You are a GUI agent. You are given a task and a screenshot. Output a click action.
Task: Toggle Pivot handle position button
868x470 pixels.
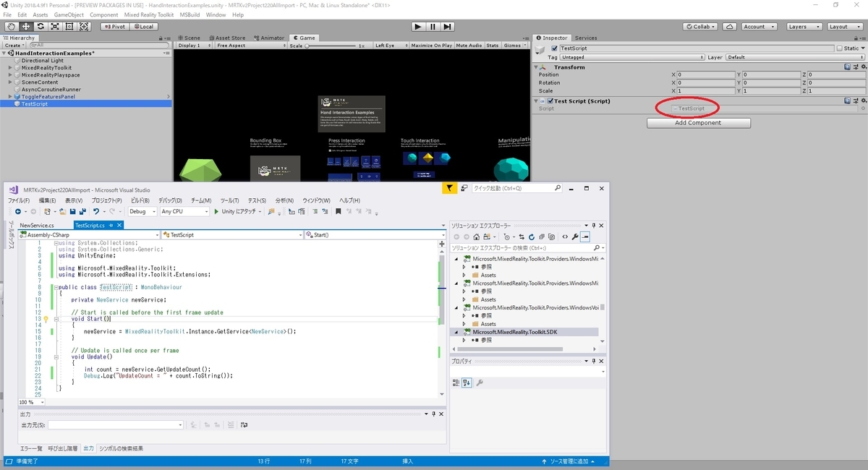click(x=114, y=27)
